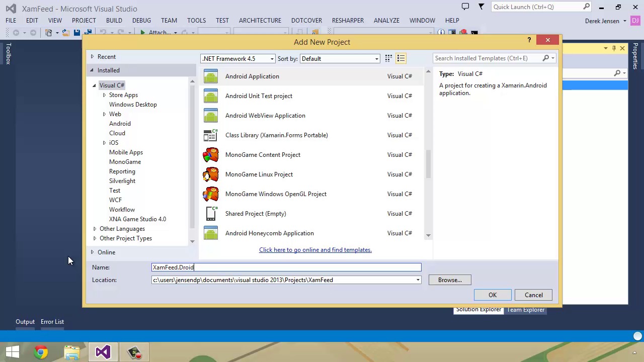This screenshot has height=362, width=644.
Task: Select the Shared Project (Empty) icon
Action: coord(211,214)
